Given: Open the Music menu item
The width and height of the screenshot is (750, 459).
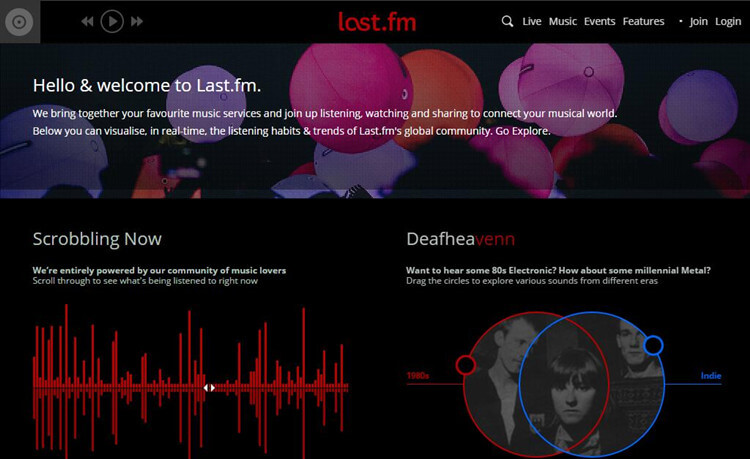Looking at the screenshot, I should (x=562, y=22).
